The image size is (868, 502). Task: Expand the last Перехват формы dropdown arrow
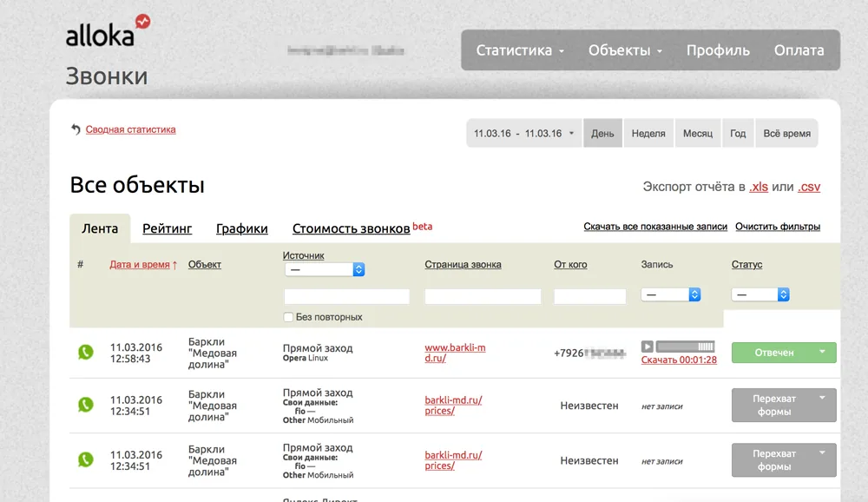(x=822, y=452)
